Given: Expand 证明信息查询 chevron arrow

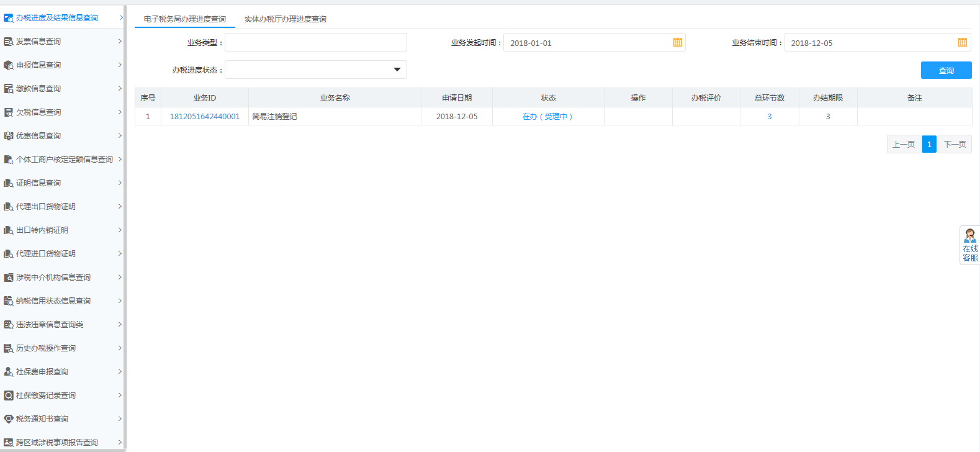Looking at the screenshot, I should (120, 183).
